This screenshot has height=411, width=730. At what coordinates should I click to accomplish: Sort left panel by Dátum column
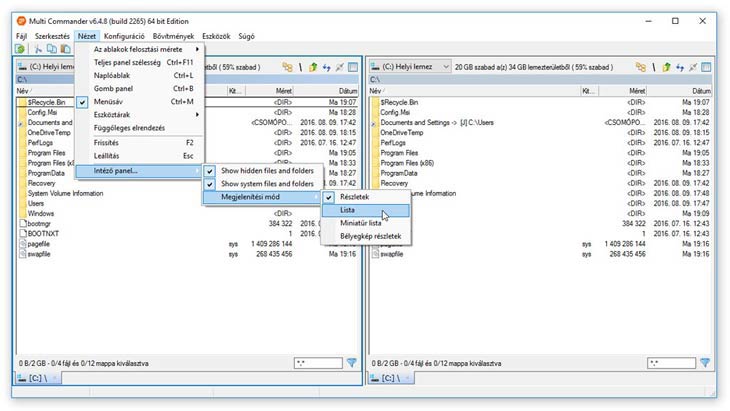pyautogui.click(x=326, y=91)
